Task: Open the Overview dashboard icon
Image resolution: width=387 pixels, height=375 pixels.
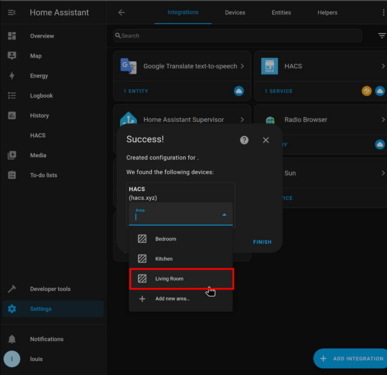Action: click(x=12, y=36)
